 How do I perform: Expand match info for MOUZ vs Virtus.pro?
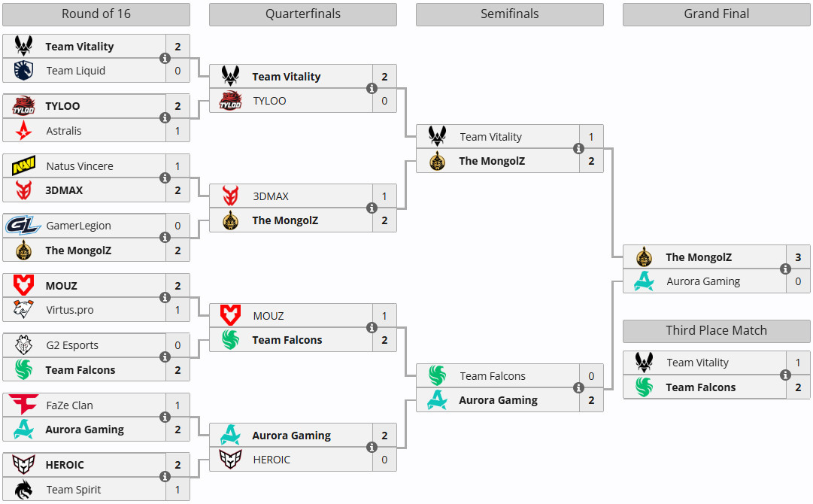pos(165,298)
